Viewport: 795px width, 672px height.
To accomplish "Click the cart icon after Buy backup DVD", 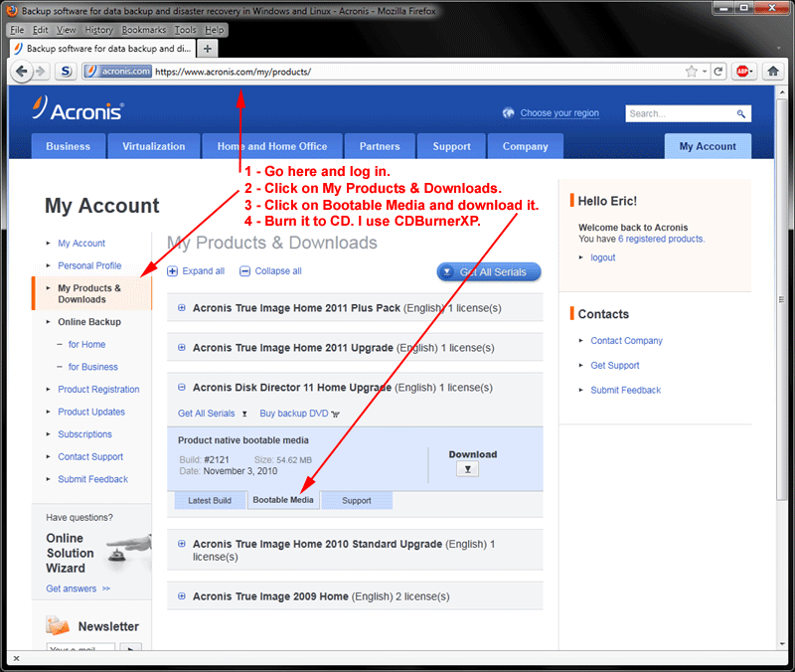I will (x=335, y=414).
